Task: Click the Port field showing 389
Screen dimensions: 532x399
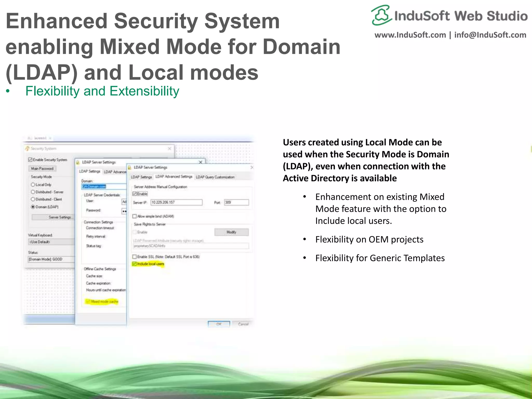Action: tap(236, 202)
